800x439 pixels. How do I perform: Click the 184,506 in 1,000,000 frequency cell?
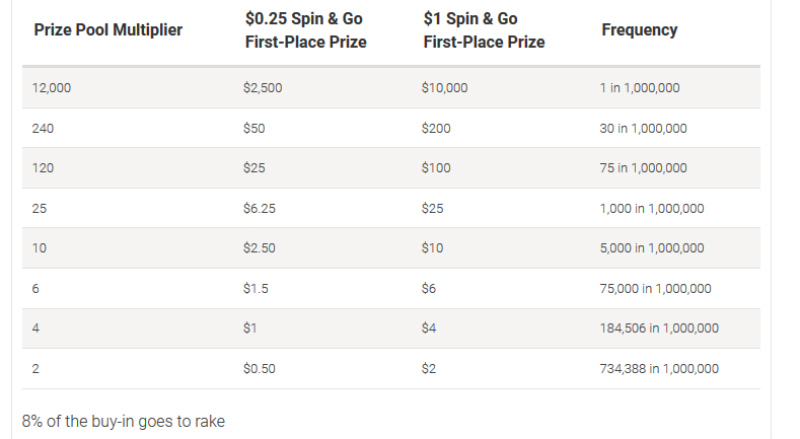(x=659, y=328)
